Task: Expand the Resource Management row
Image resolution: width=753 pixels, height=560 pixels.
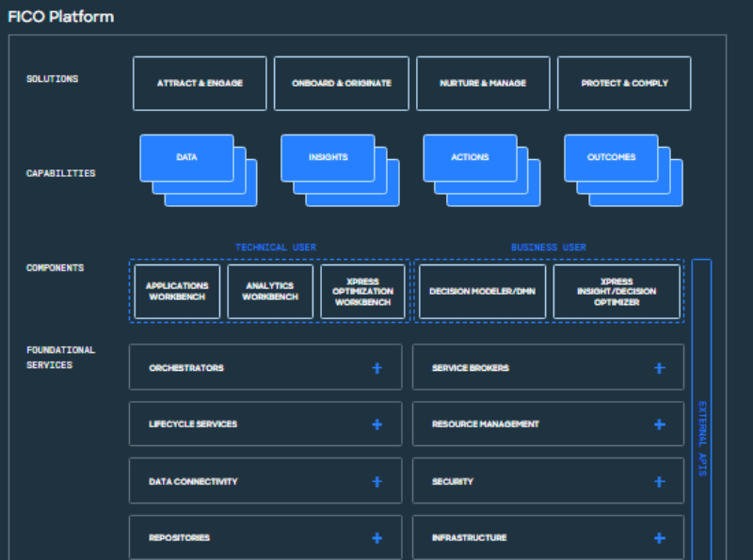Action: (658, 424)
